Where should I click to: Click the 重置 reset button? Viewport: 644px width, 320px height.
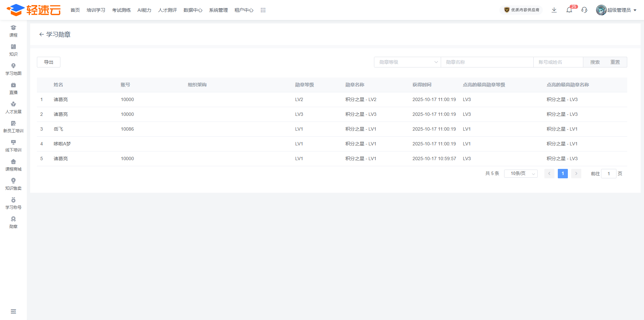point(615,62)
